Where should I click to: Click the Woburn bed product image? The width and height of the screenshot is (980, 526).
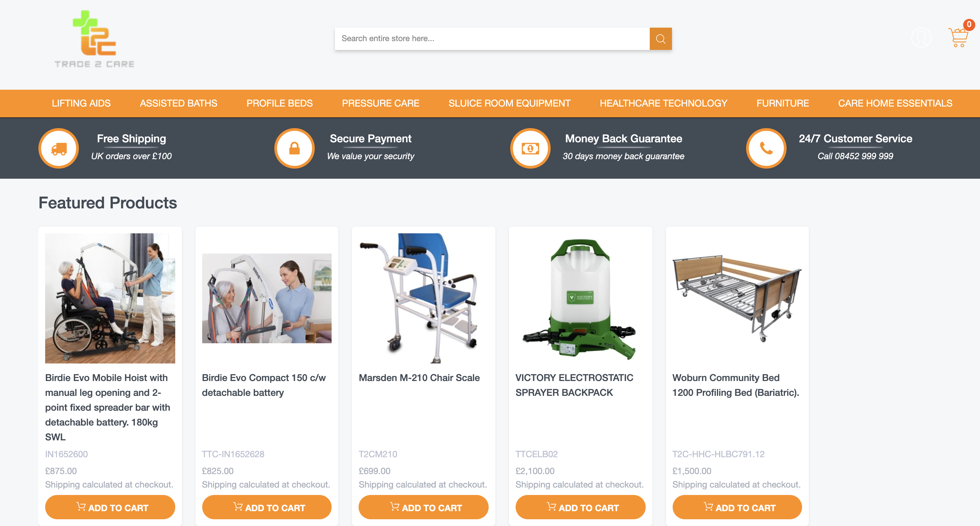tap(737, 298)
